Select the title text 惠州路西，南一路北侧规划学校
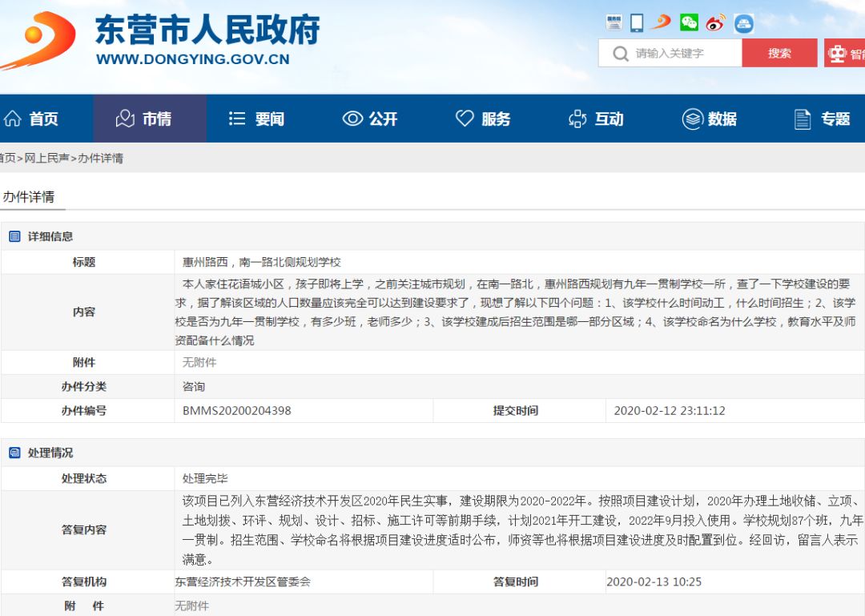Screen dimensions: 865x616 pyautogui.click(x=262, y=262)
